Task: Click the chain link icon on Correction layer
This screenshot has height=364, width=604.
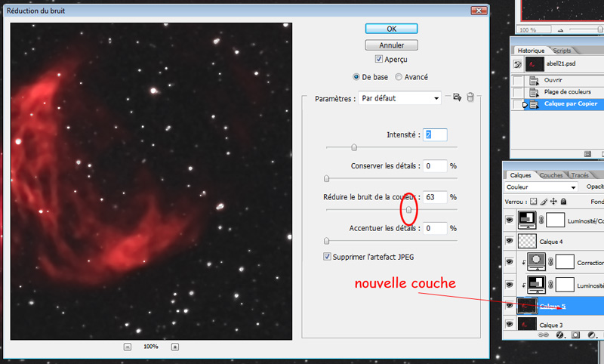Action: coord(551,262)
